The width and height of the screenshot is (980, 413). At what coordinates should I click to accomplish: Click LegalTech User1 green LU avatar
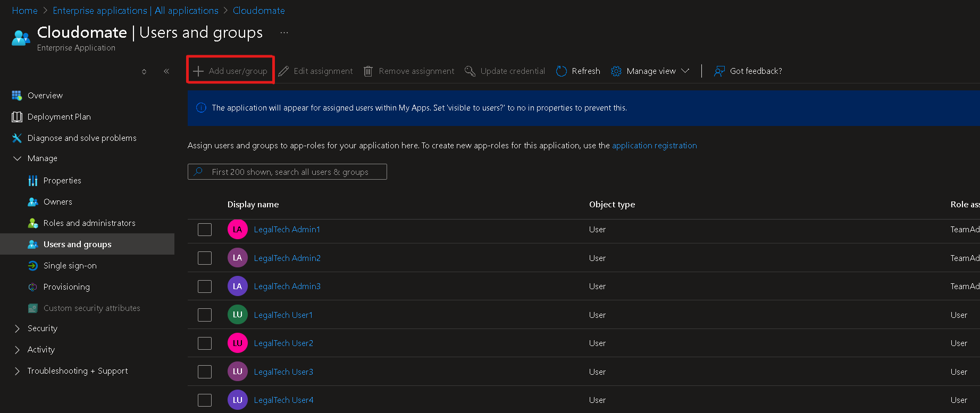238,315
